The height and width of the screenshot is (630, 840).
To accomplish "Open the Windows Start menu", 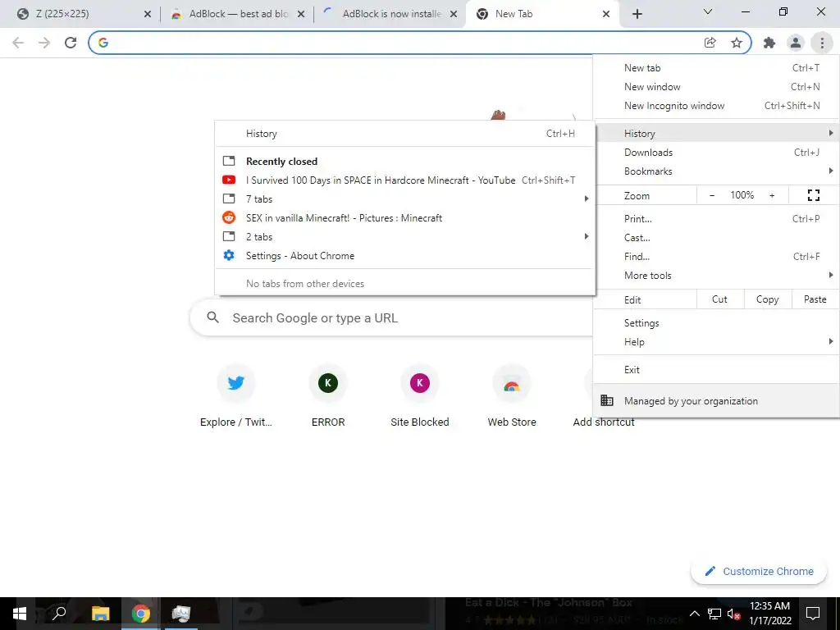I will click(20, 614).
